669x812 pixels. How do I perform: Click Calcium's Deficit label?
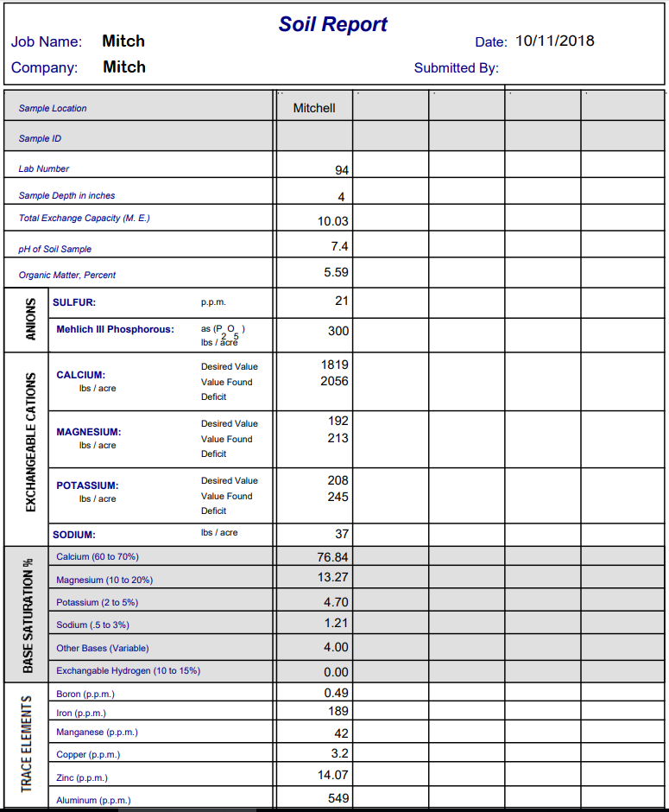point(214,396)
